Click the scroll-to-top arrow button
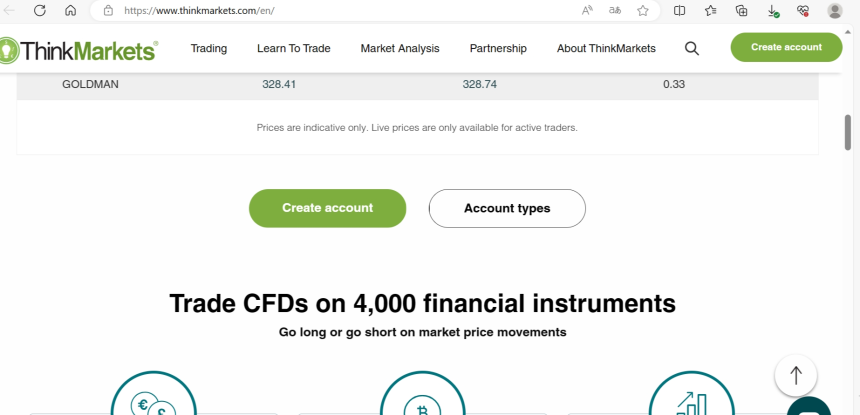This screenshot has height=415, width=860. 796,375
